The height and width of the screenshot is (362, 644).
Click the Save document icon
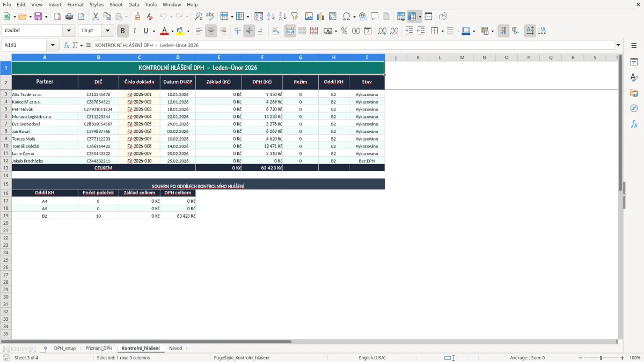38,17
